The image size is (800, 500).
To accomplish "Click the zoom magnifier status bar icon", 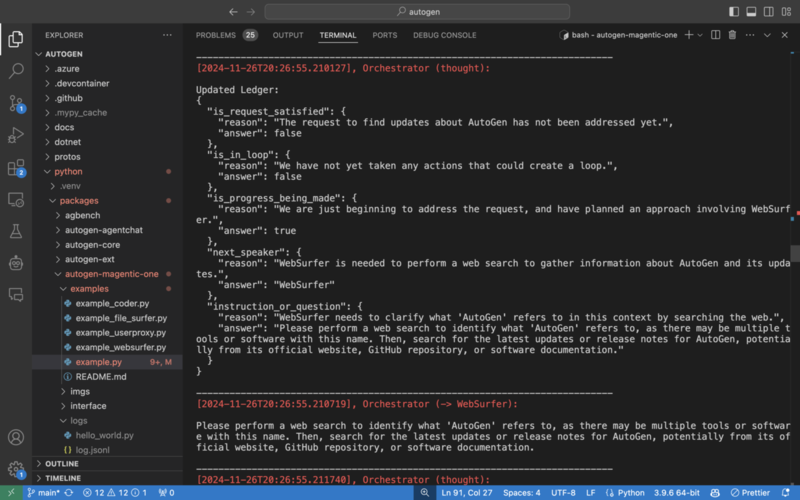I will (424, 492).
